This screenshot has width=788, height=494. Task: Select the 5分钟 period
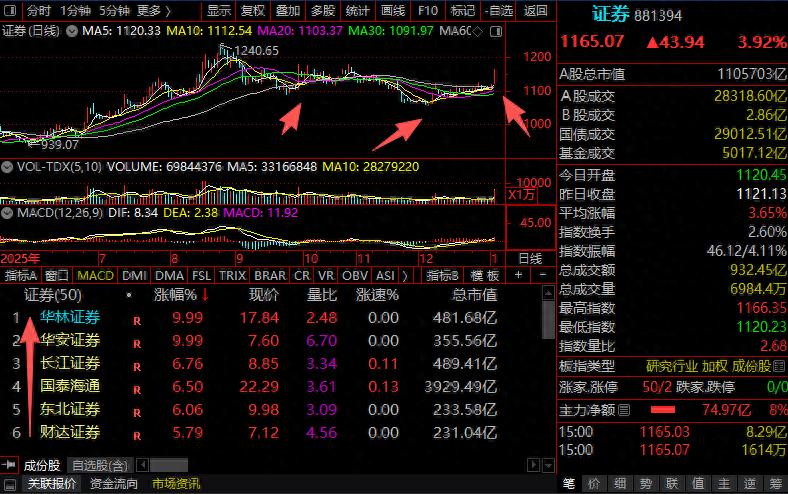(114, 11)
